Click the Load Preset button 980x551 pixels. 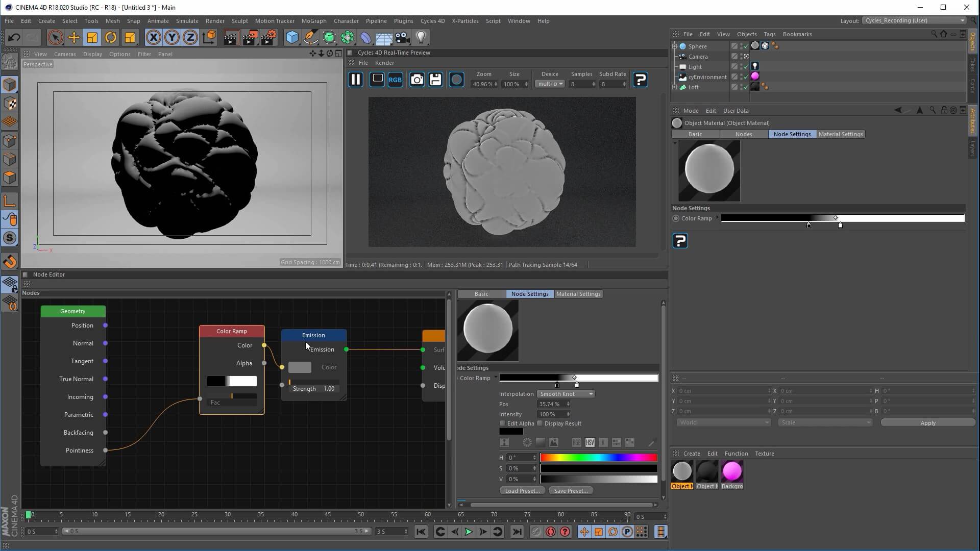click(522, 491)
